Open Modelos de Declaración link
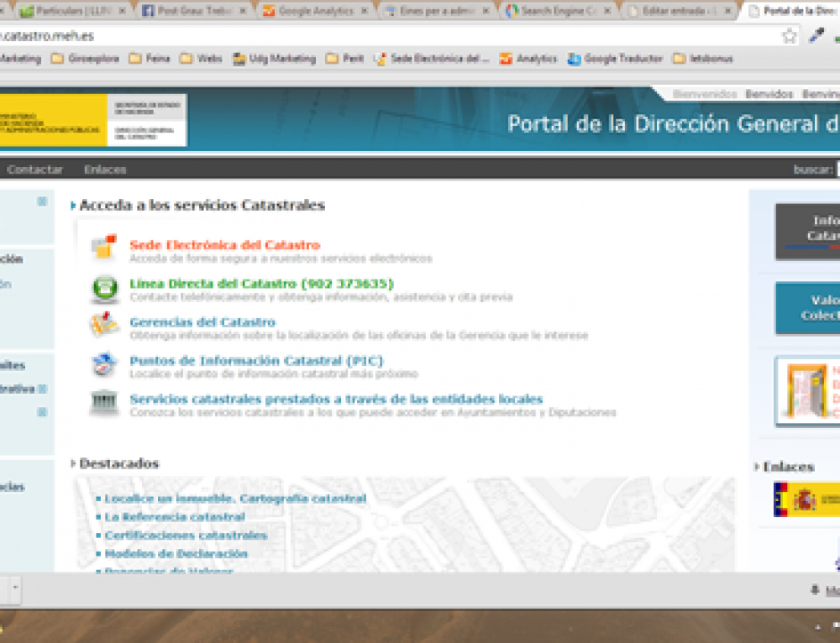Screen dimensions: 840x643 (x=176, y=553)
